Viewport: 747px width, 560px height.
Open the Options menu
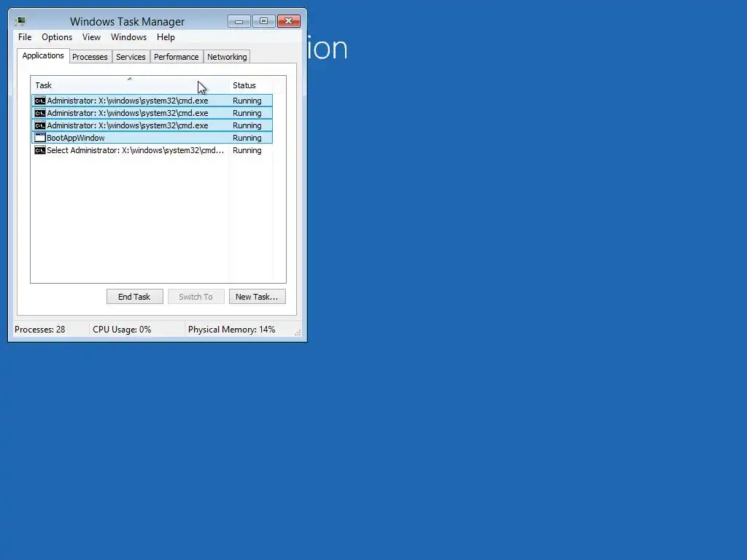point(57,37)
